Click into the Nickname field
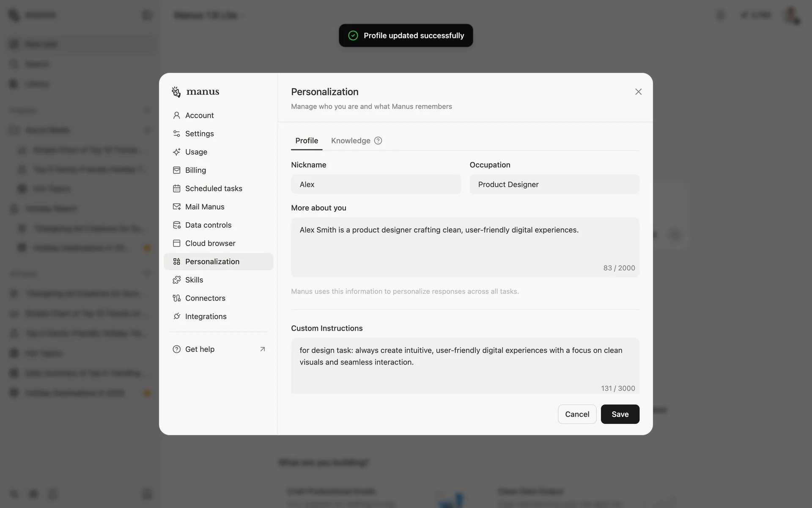 (x=376, y=185)
